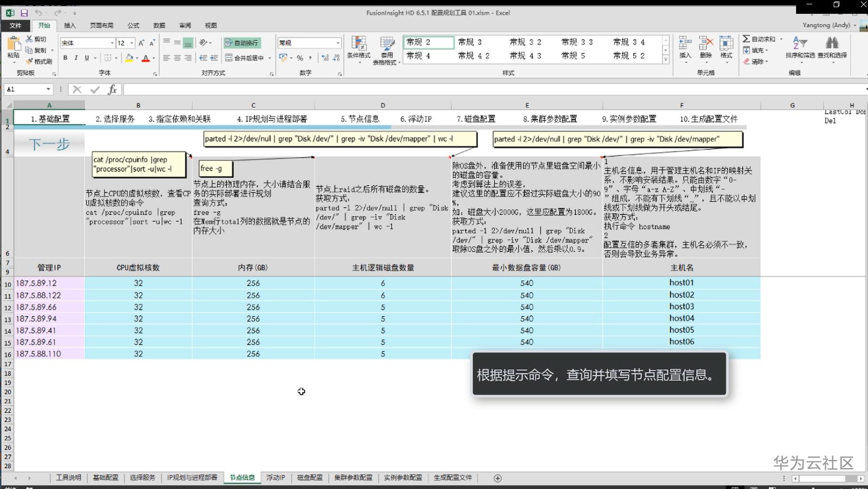Viewport: 868px width, 489px height.
Task: Click the yellow fill color button
Action: [129, 58]
